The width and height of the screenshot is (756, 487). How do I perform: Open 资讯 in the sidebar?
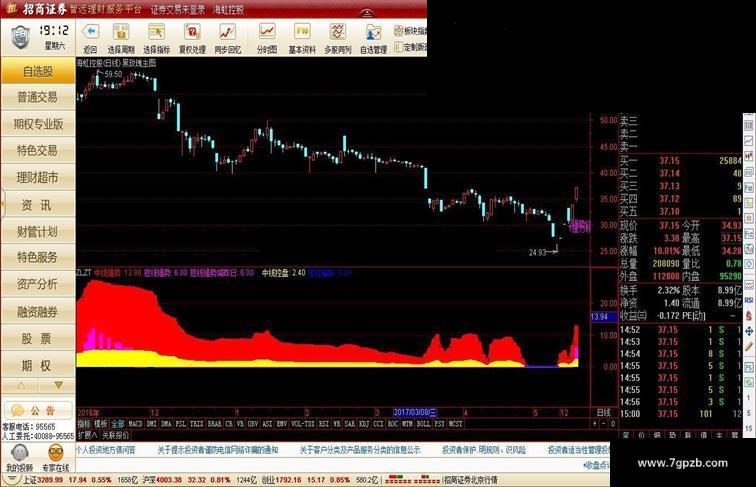tap(38, 205)
